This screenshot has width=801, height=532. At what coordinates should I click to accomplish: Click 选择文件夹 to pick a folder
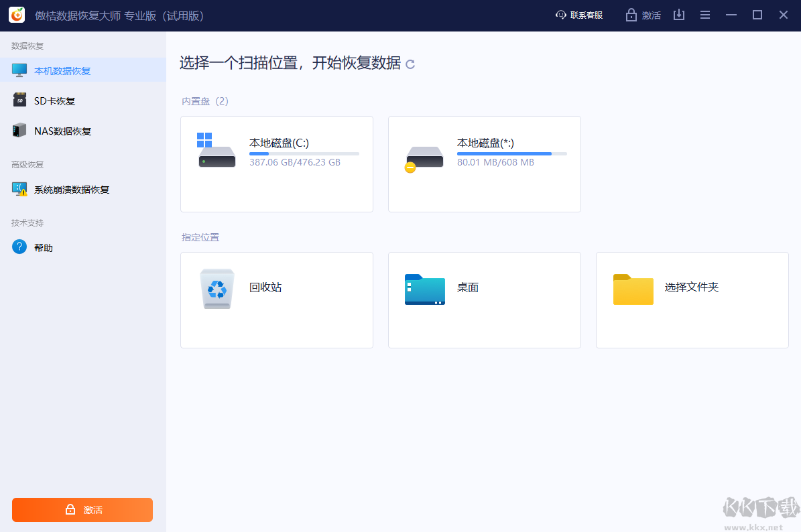[692, 300]
